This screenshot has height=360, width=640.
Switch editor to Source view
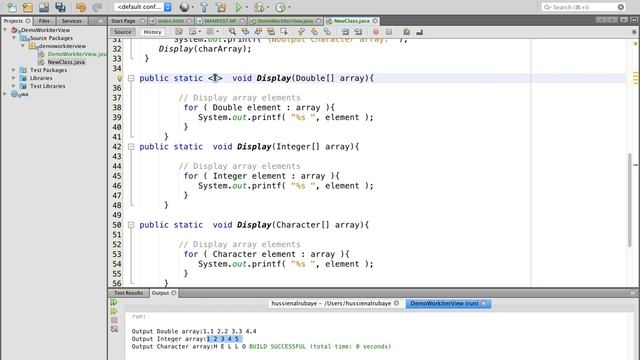point(123,32)
